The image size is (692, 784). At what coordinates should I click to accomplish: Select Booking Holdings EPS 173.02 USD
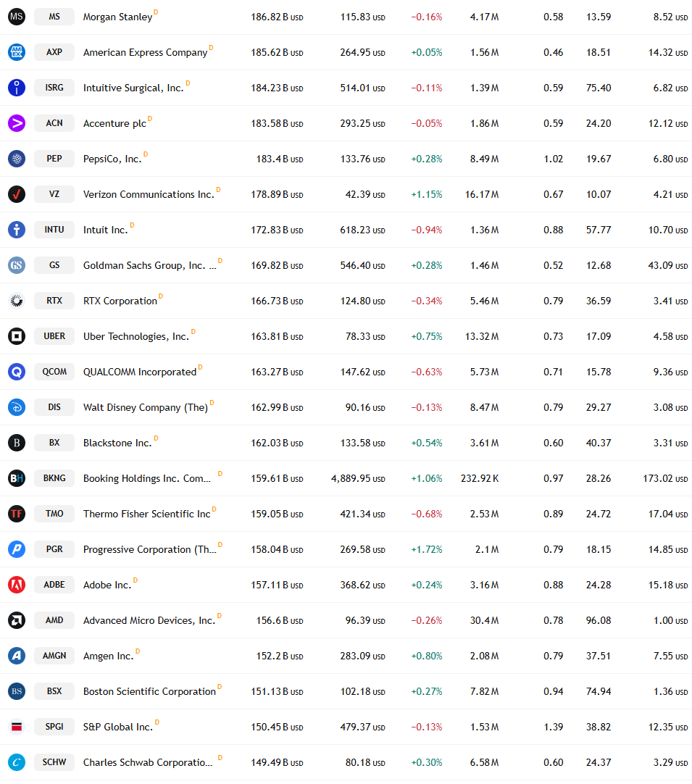click(665, 478)
